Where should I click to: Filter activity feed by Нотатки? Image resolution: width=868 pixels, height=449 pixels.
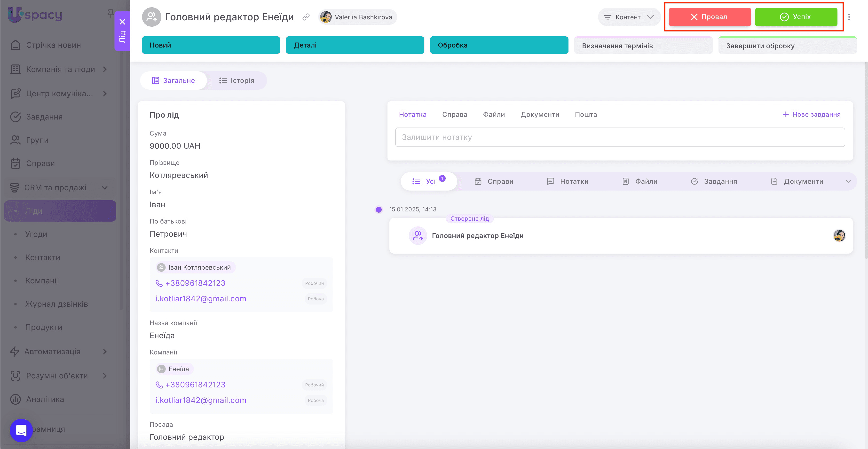pyautogui.click(x=568, y=181)
